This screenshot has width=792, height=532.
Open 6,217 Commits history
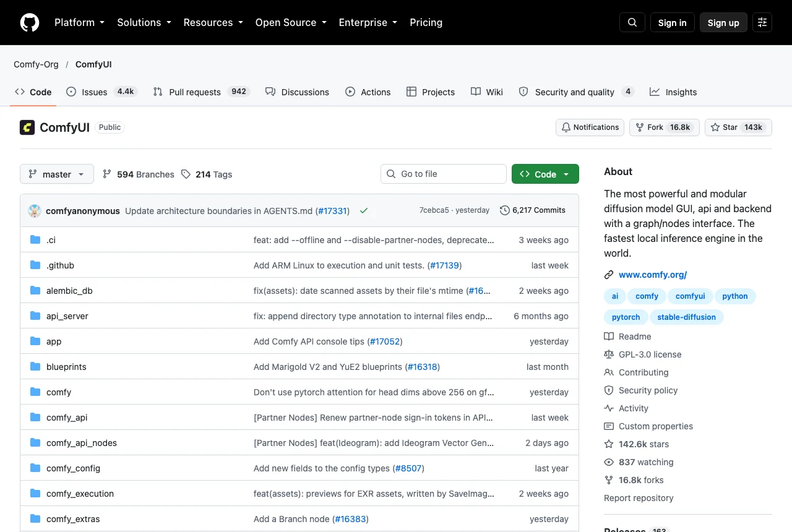pos(533,210)
